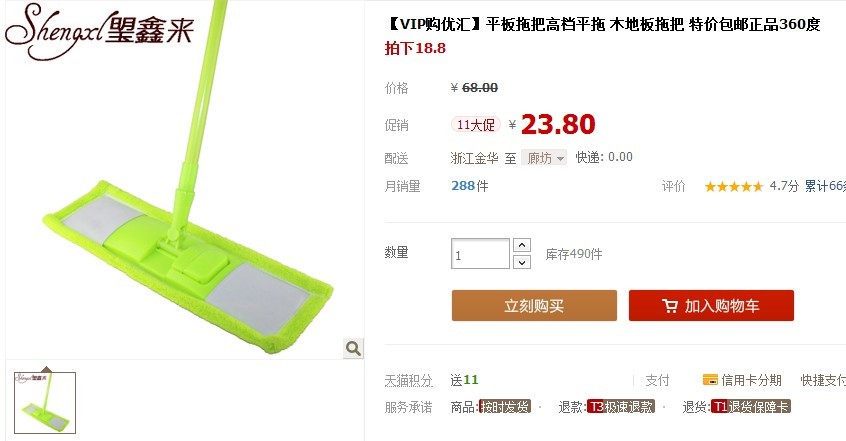Click the Shengxl brand logo

tap(99, 31)
